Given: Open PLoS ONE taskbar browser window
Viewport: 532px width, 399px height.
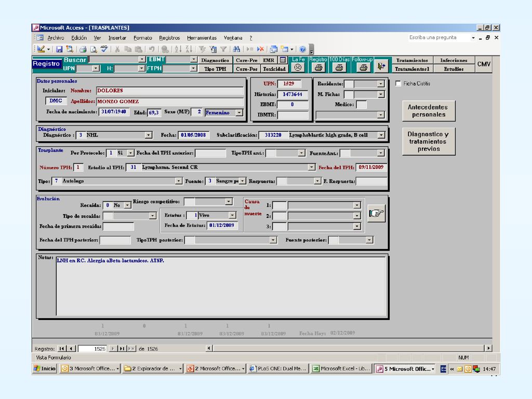Looking at the screenshot, I should 278,368.
